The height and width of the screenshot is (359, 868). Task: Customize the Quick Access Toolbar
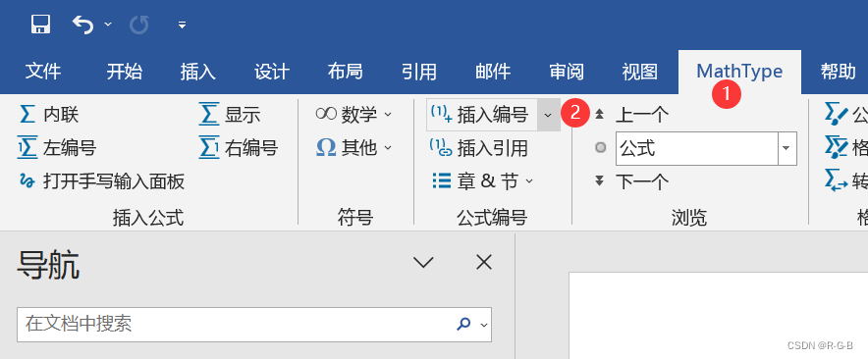[182, 25]
